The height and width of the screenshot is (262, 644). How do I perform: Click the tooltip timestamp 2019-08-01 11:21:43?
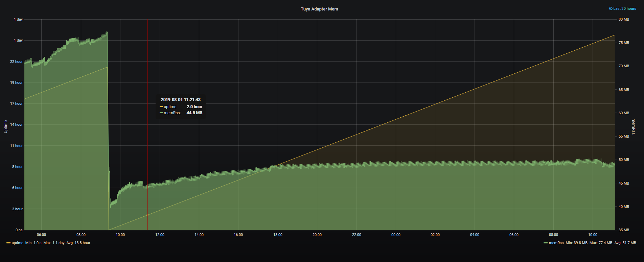pos(181,100)
